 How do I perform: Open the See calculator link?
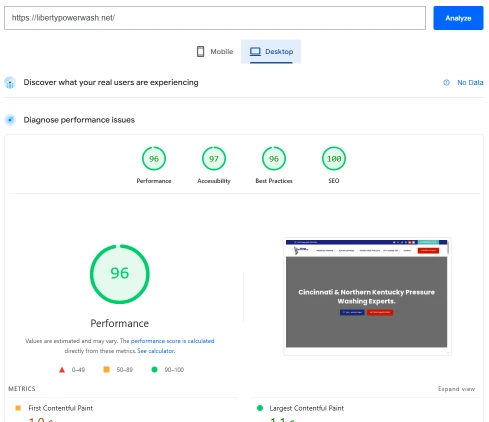[156, 351]
